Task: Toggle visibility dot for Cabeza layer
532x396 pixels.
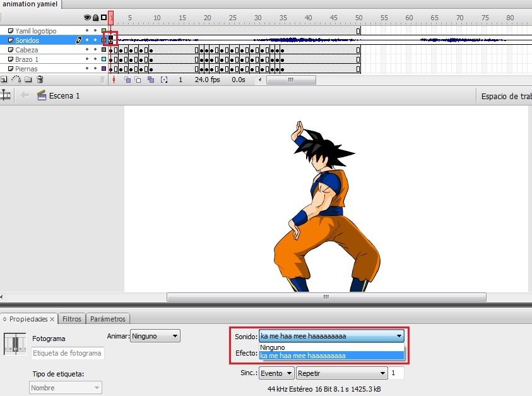Action: [x=88, y=50]
